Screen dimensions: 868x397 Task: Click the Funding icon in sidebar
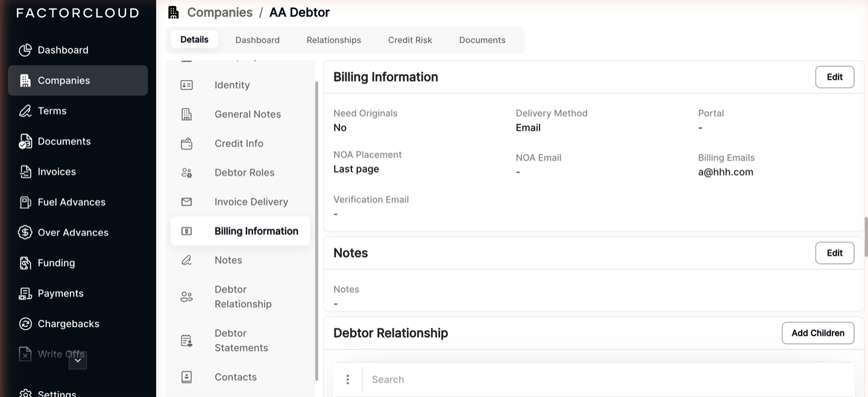(x=25, y=263)
